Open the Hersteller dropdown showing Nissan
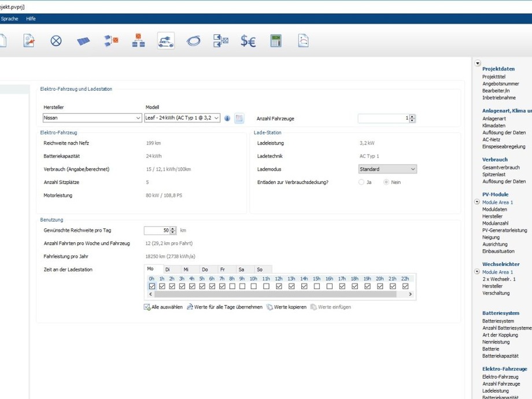 point(92,118)
